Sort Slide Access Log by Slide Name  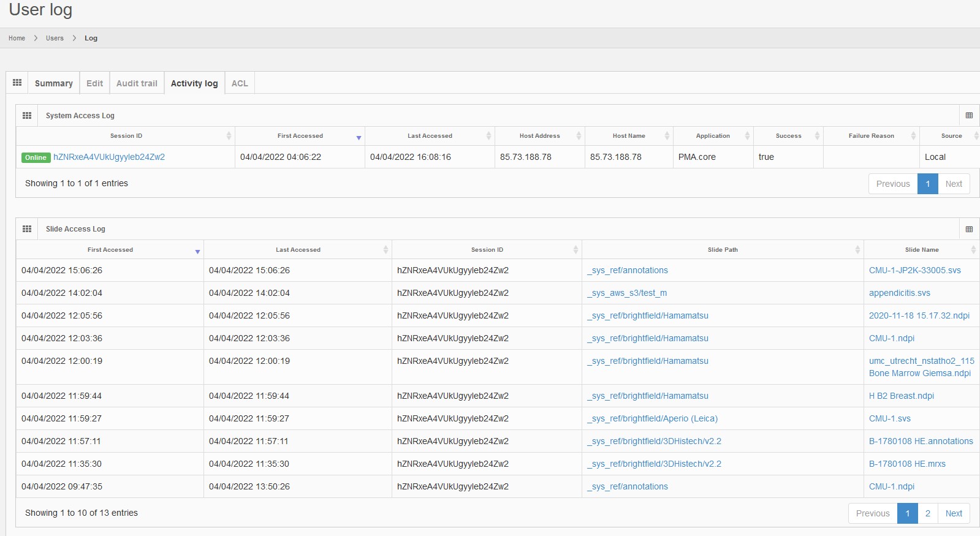point(921,250)
